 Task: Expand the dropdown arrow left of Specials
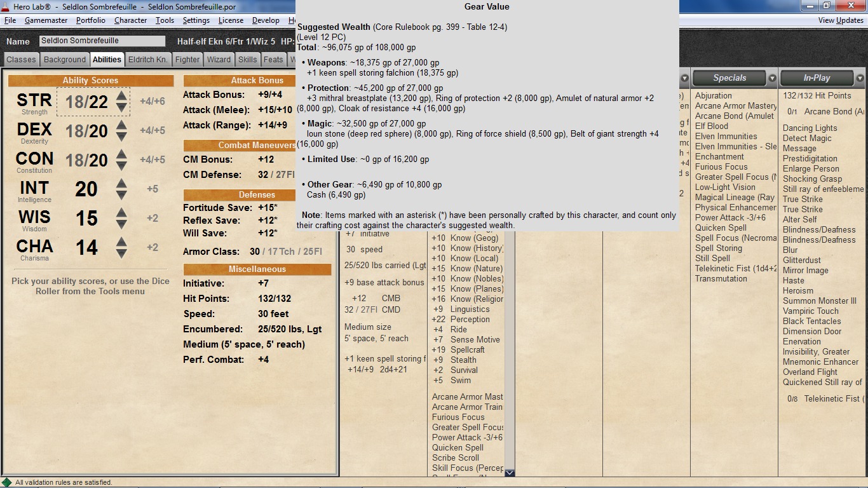tap(684, 79)
